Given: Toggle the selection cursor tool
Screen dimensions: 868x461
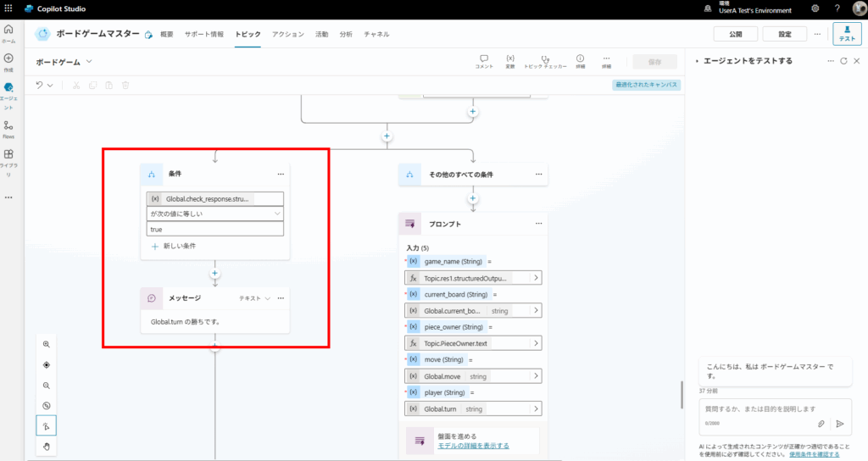Looking at the screenshot, I should [47, 425].
